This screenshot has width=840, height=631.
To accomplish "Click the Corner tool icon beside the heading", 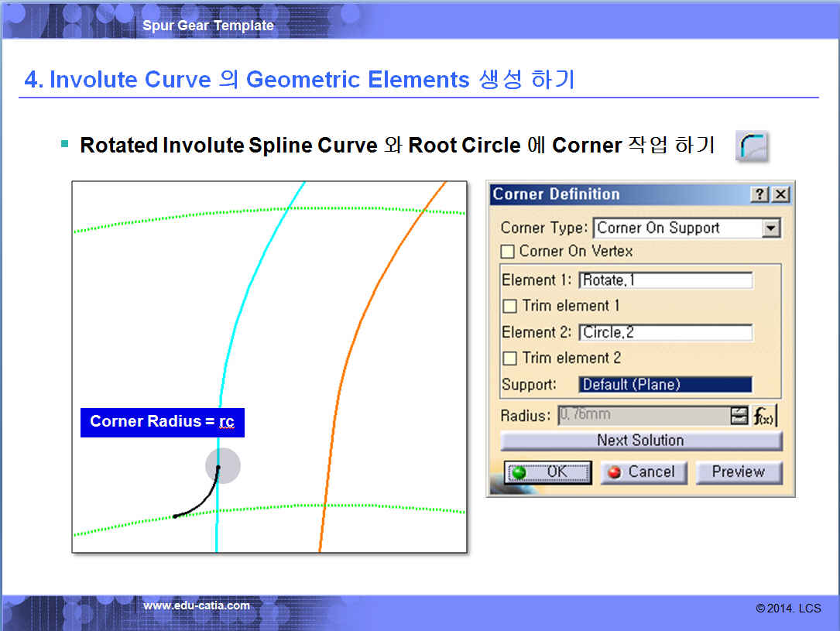I will [x=751, y=146].
